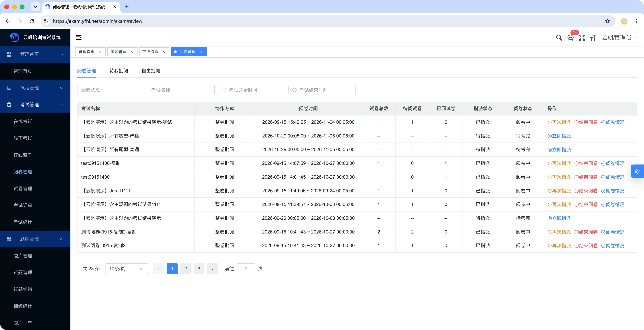Image resolution: width=644 pixels, height=330 pixels.
Task: Open the 10条/页 page size dropdown
Action: click(126, 268)
